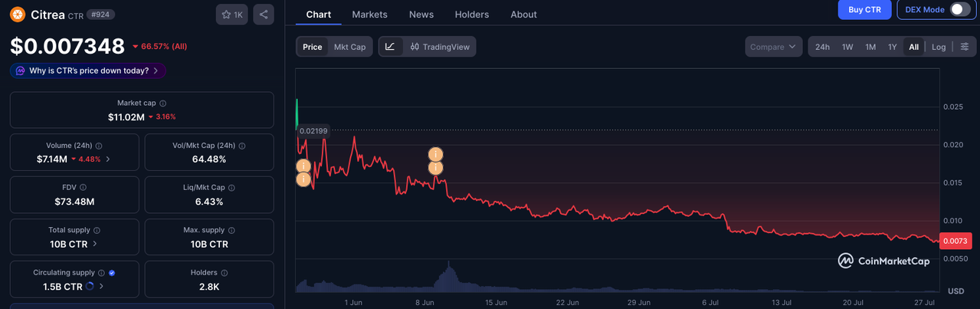Click Volume (24h) info icon
980x309 pixels.
[x=99, y=145]
